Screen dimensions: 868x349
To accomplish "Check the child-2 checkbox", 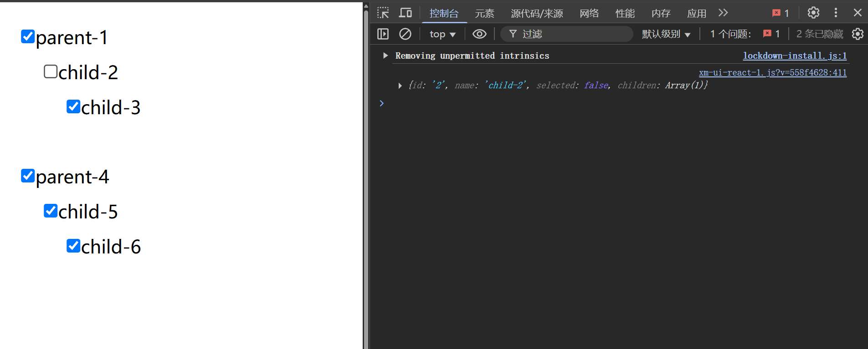I will point(51,71).
